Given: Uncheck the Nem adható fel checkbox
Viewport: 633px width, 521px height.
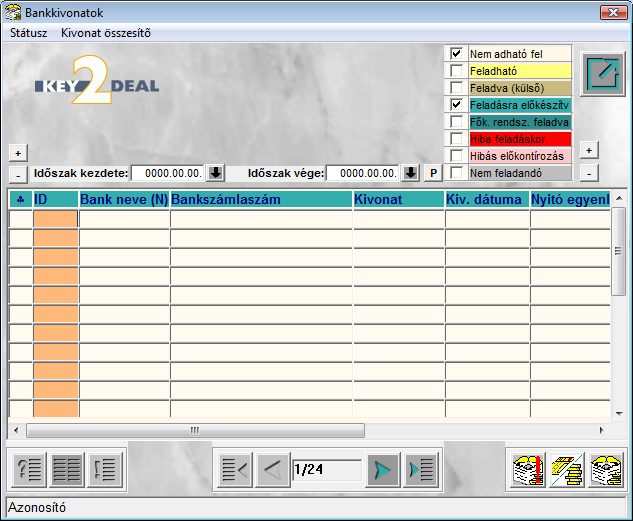Looking at the screenshot, I should (456, 53).
